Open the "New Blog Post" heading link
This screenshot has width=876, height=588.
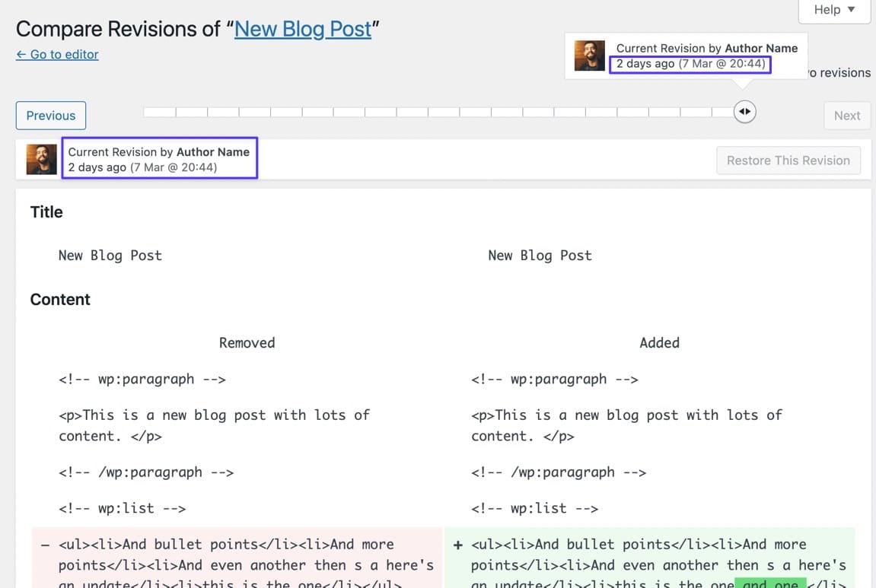303,29
